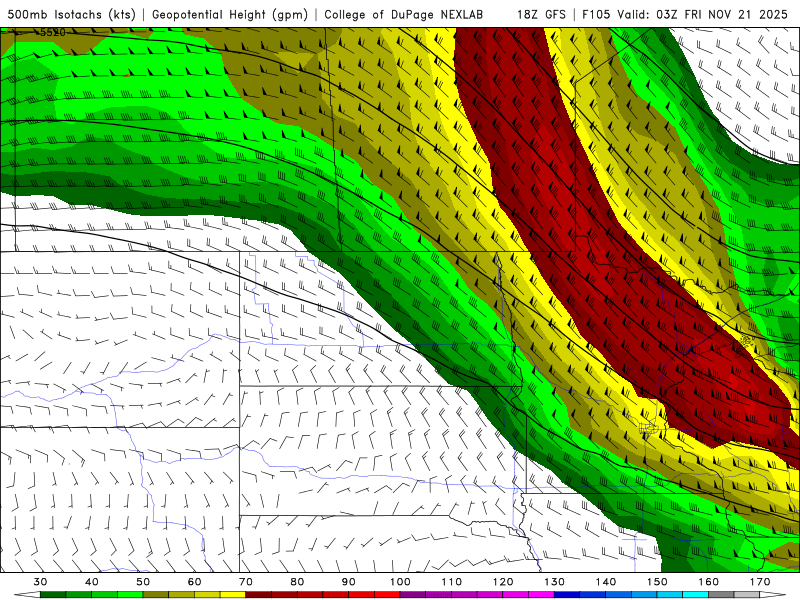Click the '5520' height contour label
This screenshot has height=600, width=800.
click(x=53, y=33)
